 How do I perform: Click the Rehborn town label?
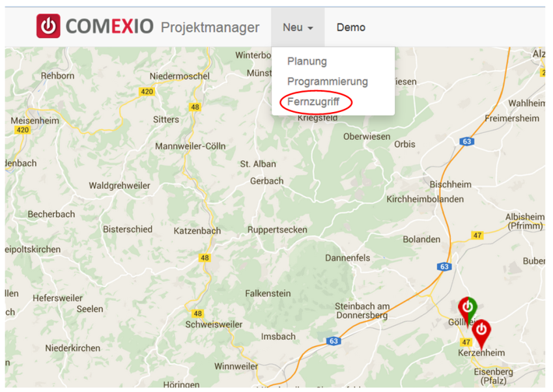click(57, 76)
